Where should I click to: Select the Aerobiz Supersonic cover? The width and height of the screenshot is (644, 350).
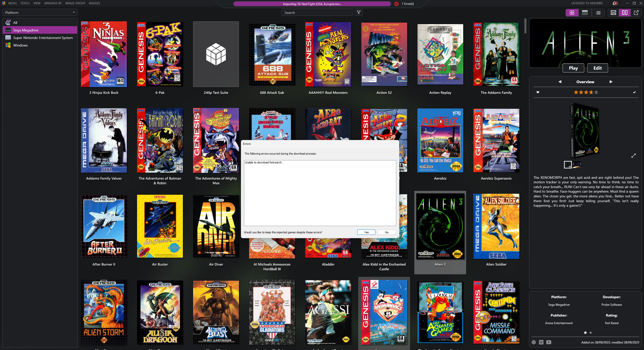click(x=496, y=140)
